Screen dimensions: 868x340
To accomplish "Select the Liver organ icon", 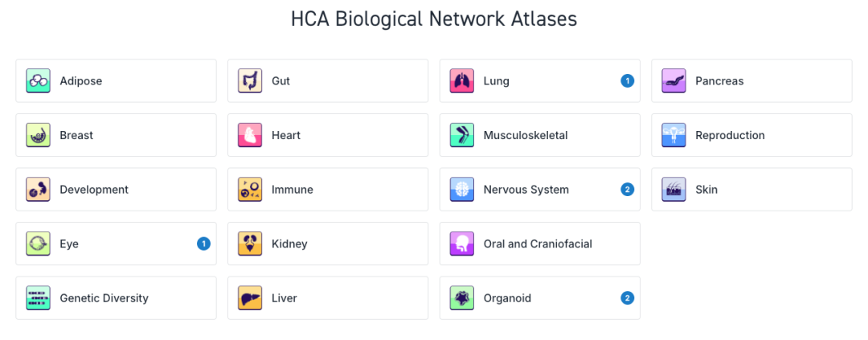I will click(250, 298).
